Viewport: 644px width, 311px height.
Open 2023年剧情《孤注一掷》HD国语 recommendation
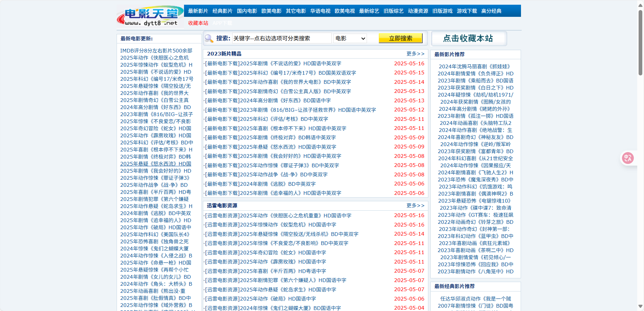(x=476, y=116)
